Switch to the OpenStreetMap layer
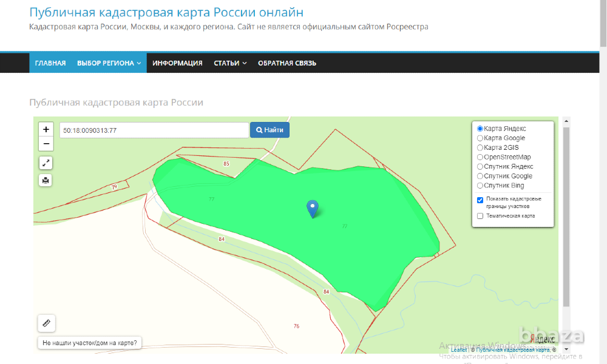 coord(480,157)
